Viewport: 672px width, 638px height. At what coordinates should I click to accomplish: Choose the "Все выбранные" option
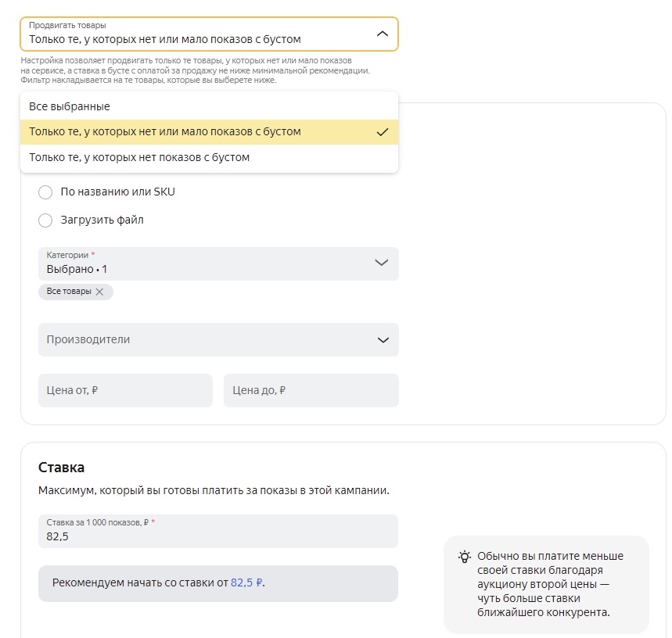(70, 106)
